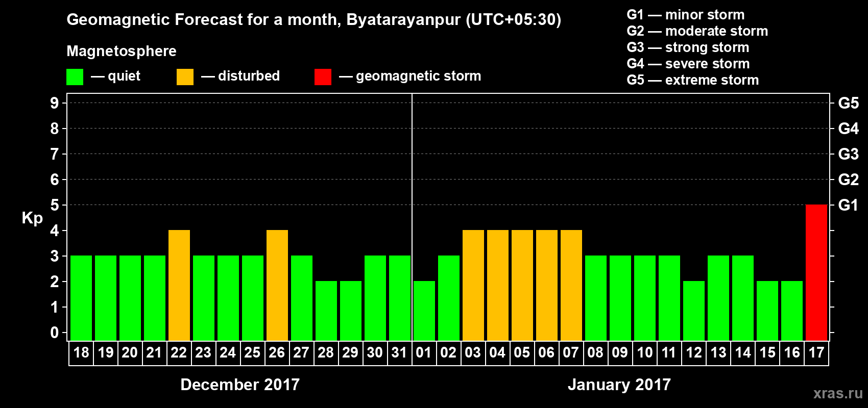The width and height of the screenshot is (868, 408).
Task: Click the '— geomagnetic storm' legend label
Action: pyautogui.click(x=410, y=76)
